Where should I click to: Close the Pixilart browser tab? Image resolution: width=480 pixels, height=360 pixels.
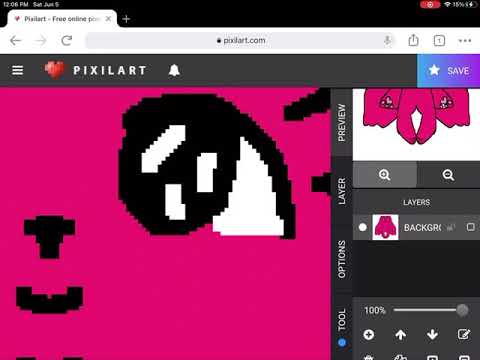coord(108,19)
